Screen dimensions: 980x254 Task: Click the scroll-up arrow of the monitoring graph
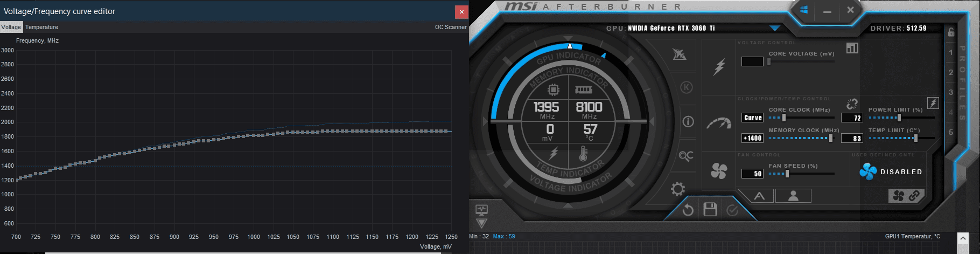964,237
